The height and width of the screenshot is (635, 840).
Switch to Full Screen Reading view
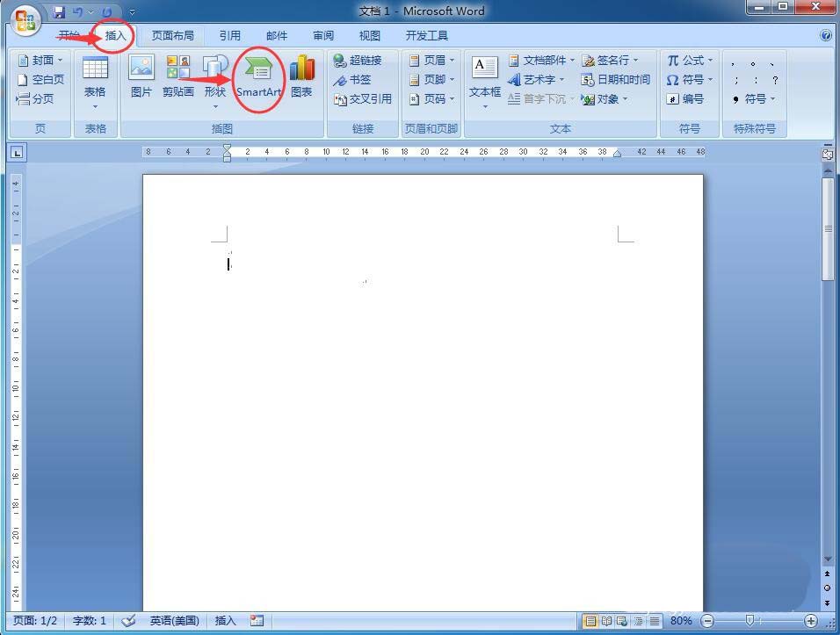click(606, 621)
